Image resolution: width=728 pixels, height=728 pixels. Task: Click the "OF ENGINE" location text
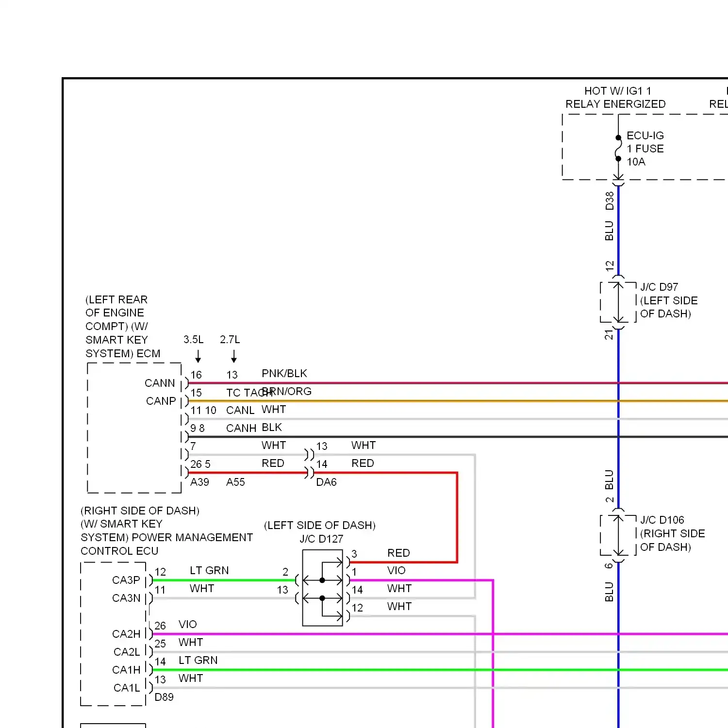pos(115,313)
